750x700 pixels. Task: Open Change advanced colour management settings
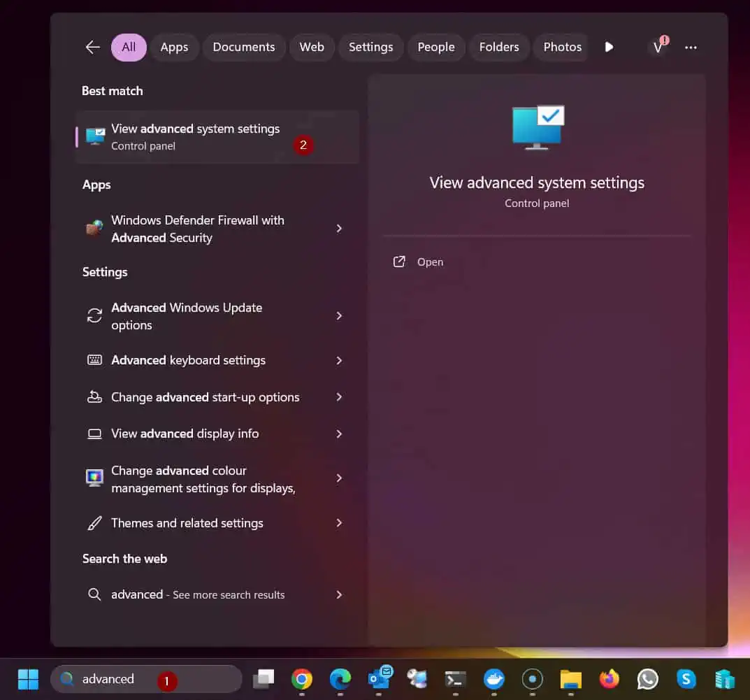tap(217, 478)
